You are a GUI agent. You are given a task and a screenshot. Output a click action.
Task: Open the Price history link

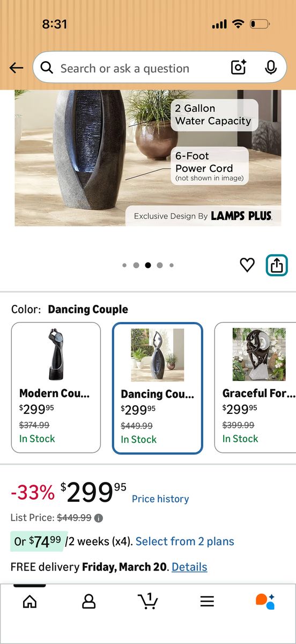160,499
